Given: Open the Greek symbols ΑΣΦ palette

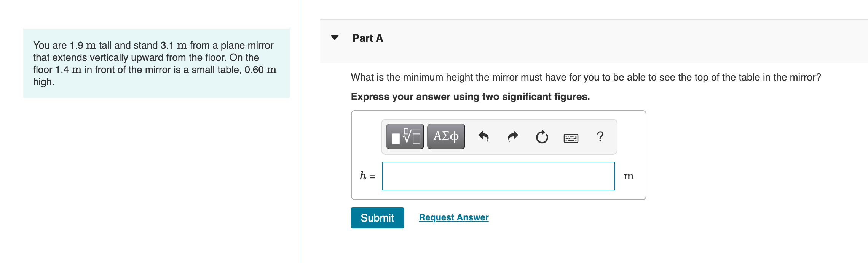Looking at the screenshot, I should click(x=446, y=136).
